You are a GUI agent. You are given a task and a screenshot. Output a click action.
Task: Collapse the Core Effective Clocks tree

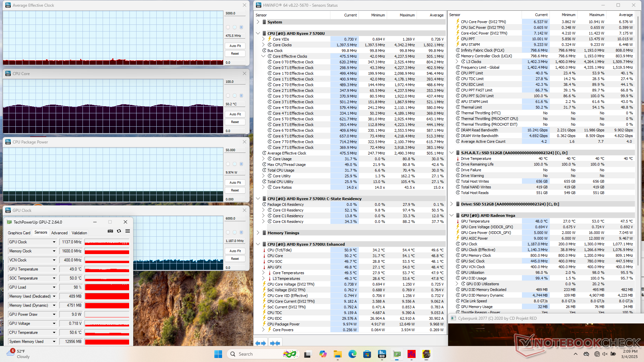coord(263,56)
